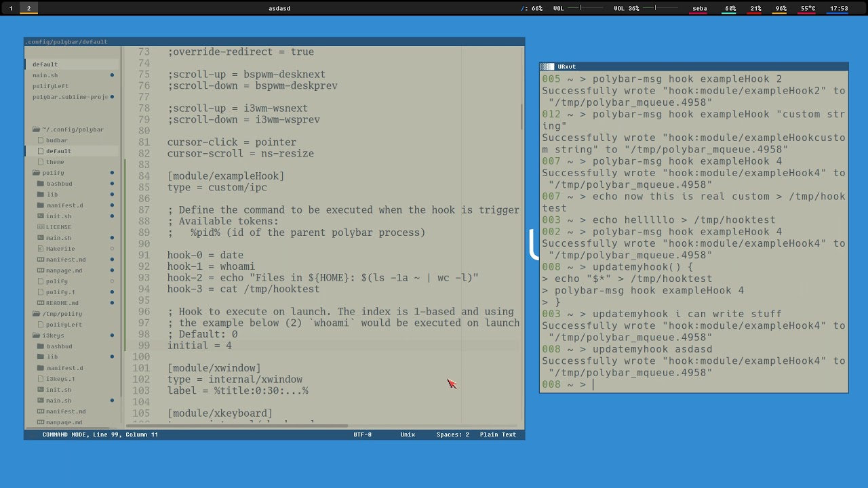Click Spaces: 2 indentation setting
The image size is (868, 488).
coord(452,434)
